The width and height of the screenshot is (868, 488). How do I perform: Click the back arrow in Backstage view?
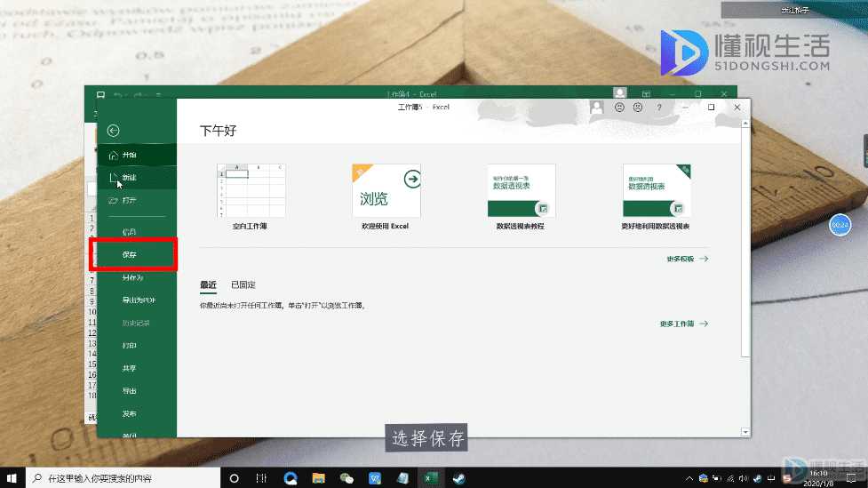[113, 131]
